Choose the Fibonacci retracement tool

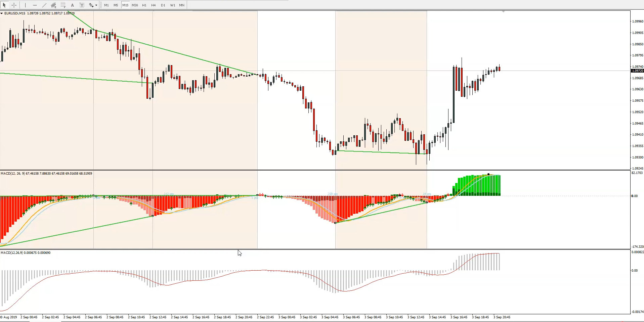pyautogui.click(x=63, y=5)
